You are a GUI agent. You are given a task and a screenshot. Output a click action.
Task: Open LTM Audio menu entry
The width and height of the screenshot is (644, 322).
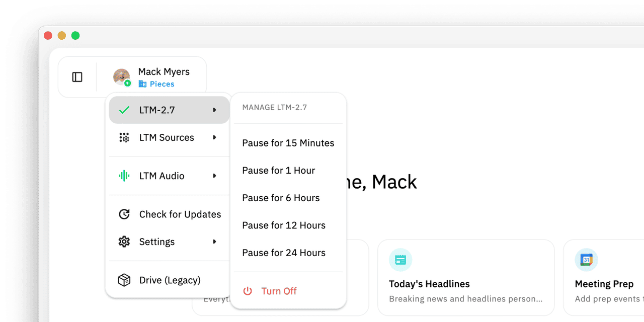pyautogui.click(x=170, y=176)
